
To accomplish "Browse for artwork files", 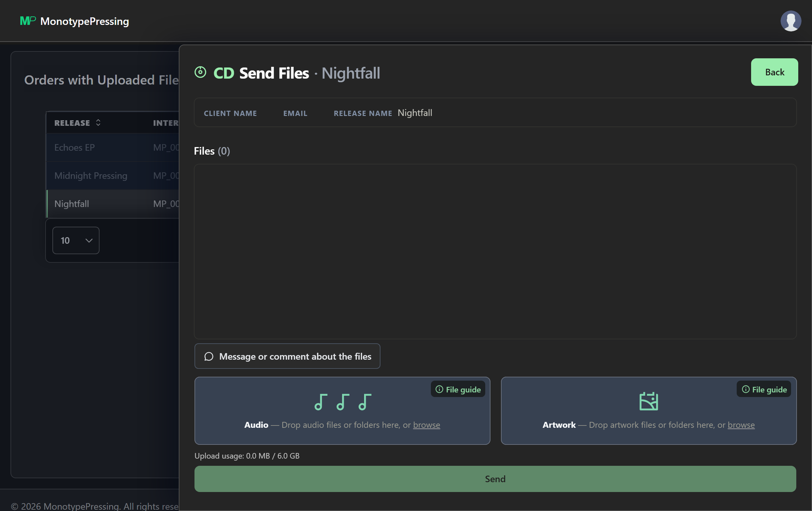I will point(741,425).
